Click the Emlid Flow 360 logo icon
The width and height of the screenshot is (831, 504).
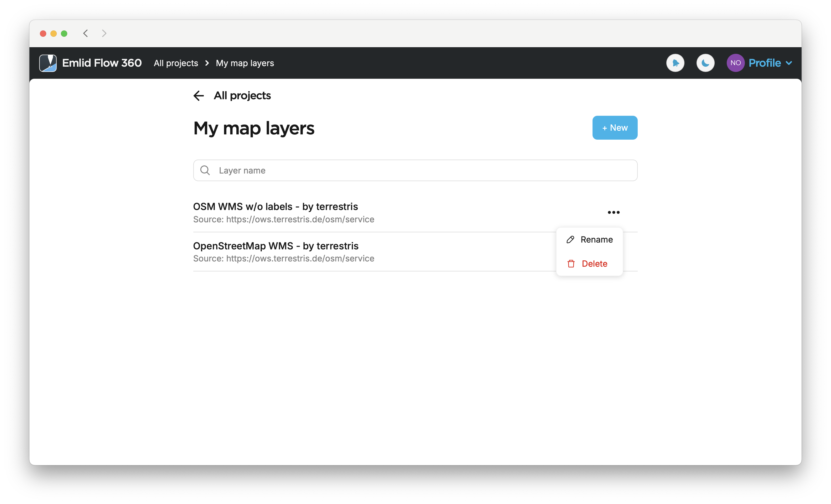pyautogui.click(x=48, y=63)
